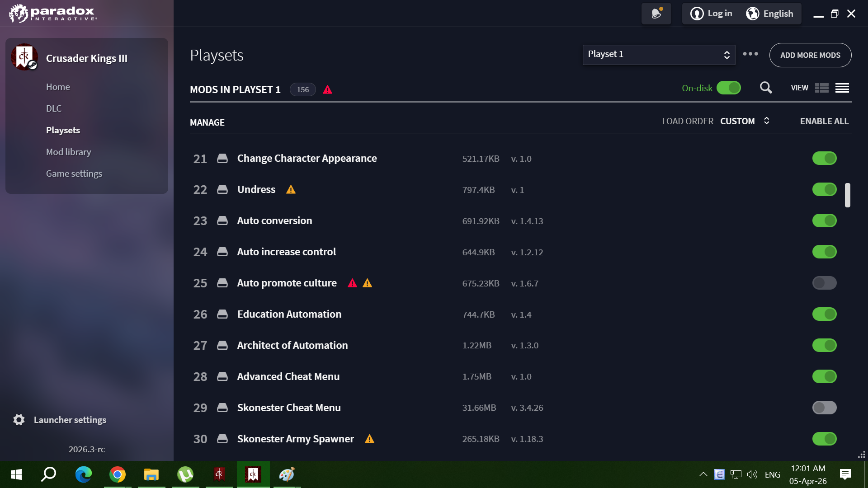868x488 pixels.
Task: Click the disk icon for Advanced Cheat Menu
Action: (x=222, y=377)
